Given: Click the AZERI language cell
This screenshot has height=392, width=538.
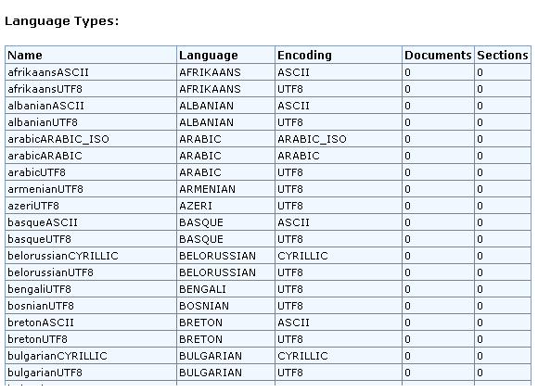Looking at the screenshot, I should [x=225, y=206].
